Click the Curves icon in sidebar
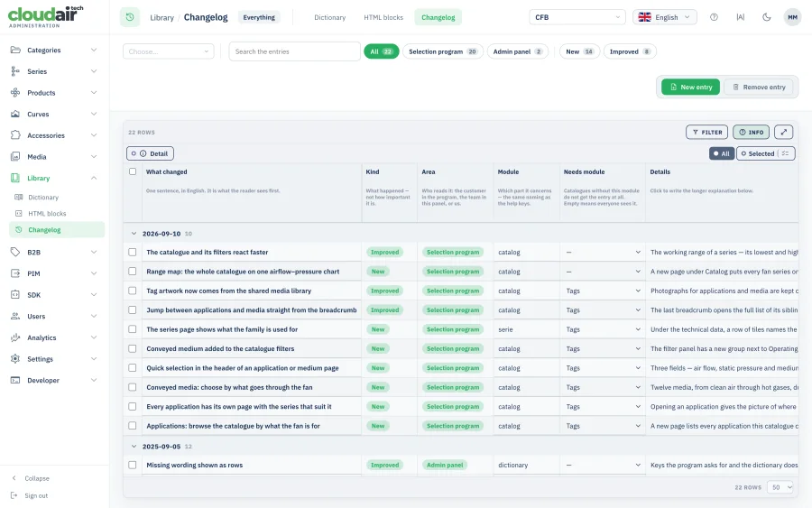 pos(15,114)
